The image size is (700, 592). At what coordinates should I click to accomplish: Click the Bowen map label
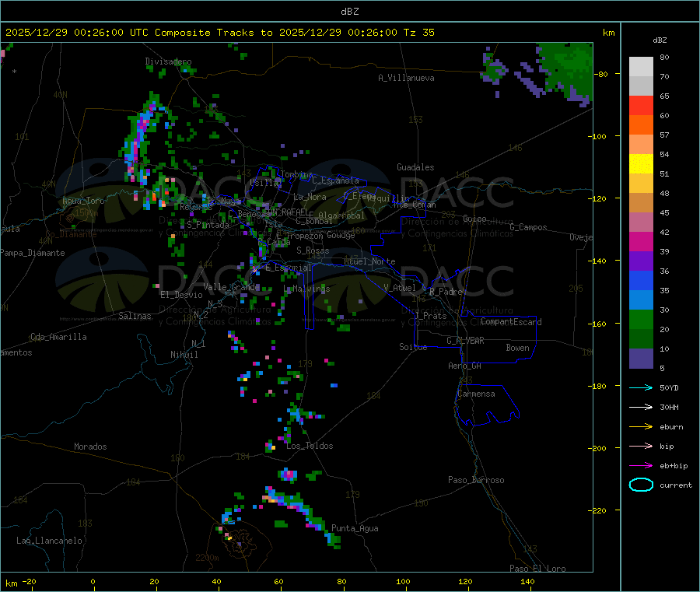[x=517, y=348]
